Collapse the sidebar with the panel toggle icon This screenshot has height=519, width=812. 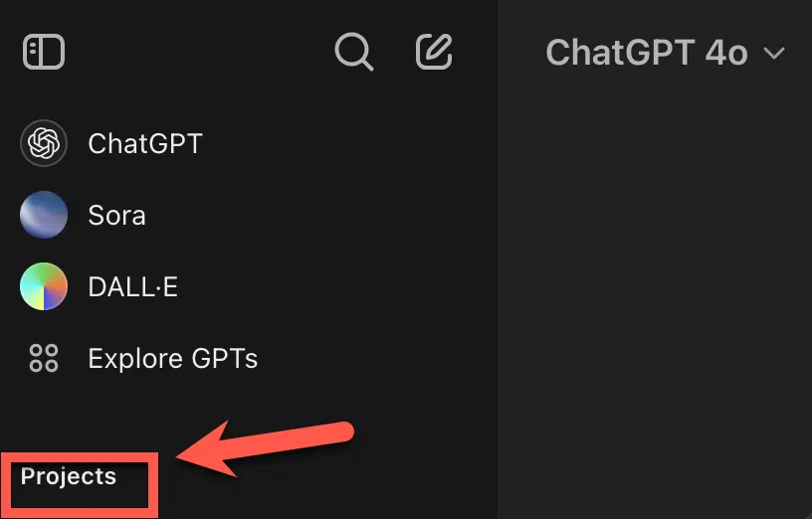click(44, 52)
